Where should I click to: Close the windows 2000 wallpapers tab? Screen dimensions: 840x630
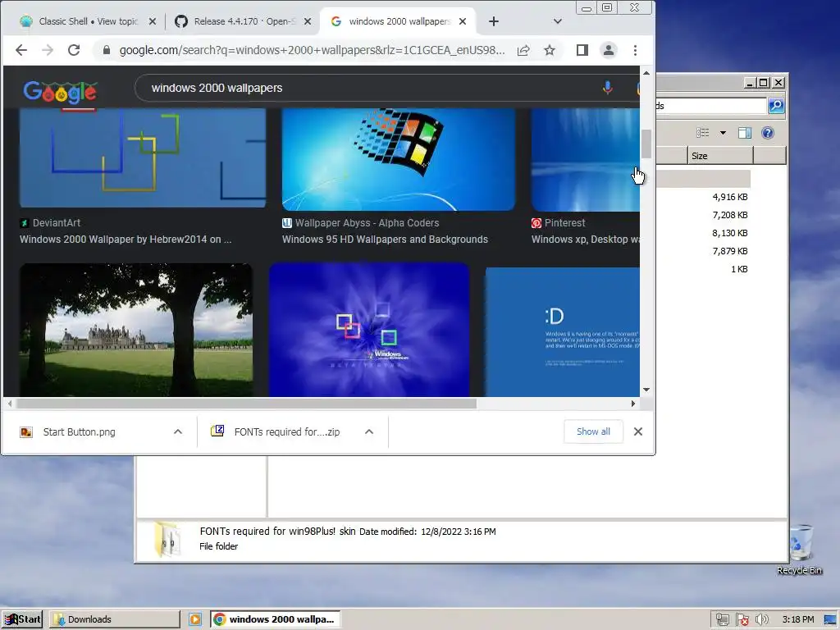point(463,21)
